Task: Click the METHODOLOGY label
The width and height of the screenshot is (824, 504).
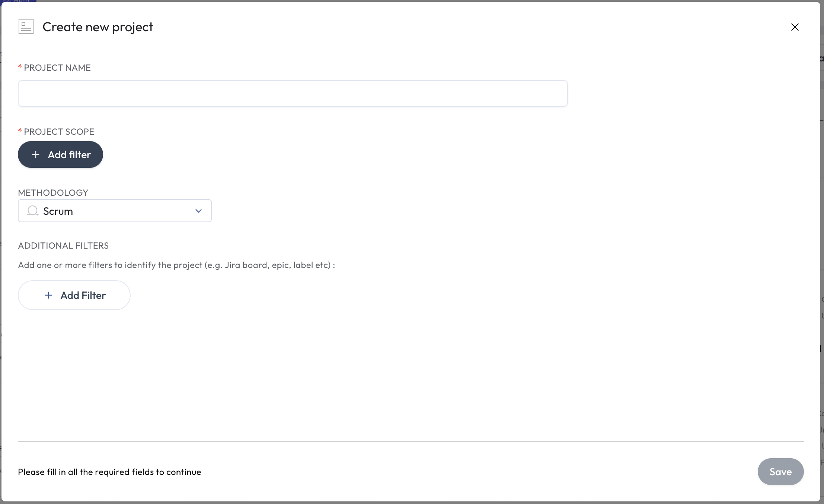Action: click(x=53, y=193)
